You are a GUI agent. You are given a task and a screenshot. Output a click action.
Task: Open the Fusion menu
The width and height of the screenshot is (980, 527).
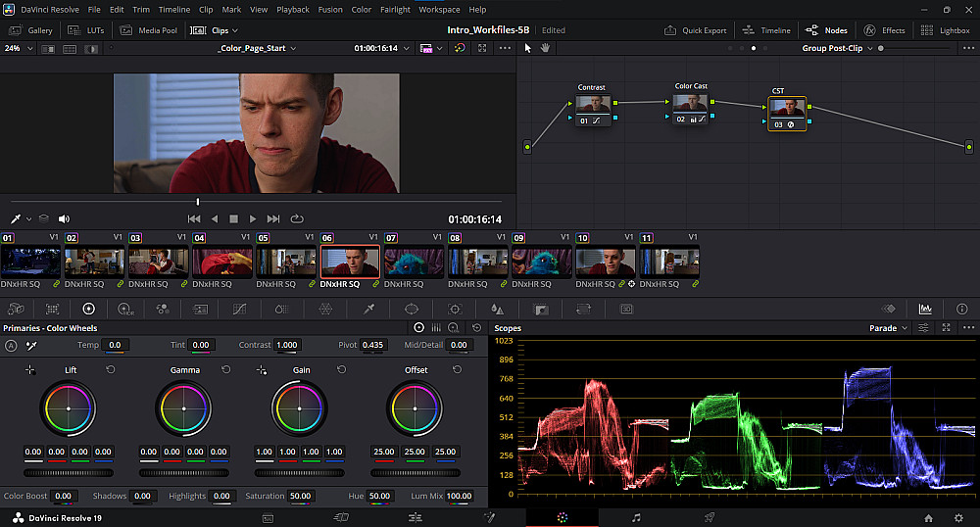(x=330, y=10)
